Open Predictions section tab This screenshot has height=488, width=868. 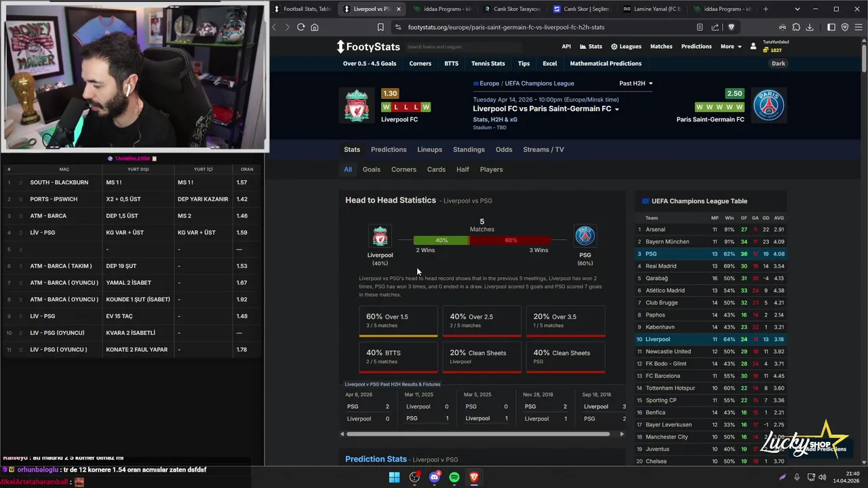tap(389, 150)
